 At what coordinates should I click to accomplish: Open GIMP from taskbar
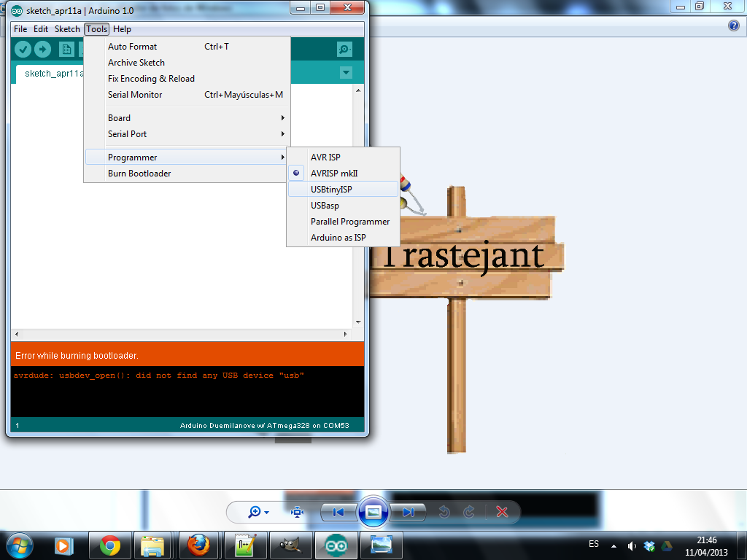click(x=290, y=545)
